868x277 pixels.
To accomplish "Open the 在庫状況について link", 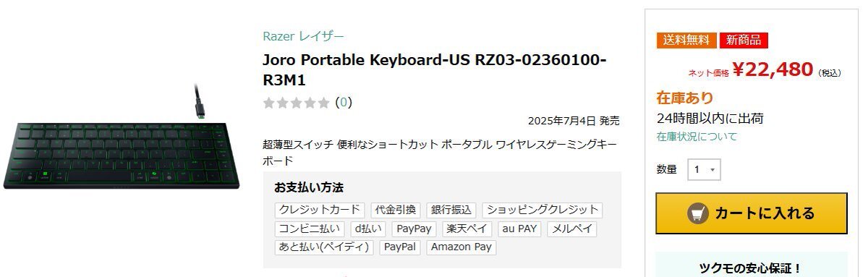I will [697, 137].
